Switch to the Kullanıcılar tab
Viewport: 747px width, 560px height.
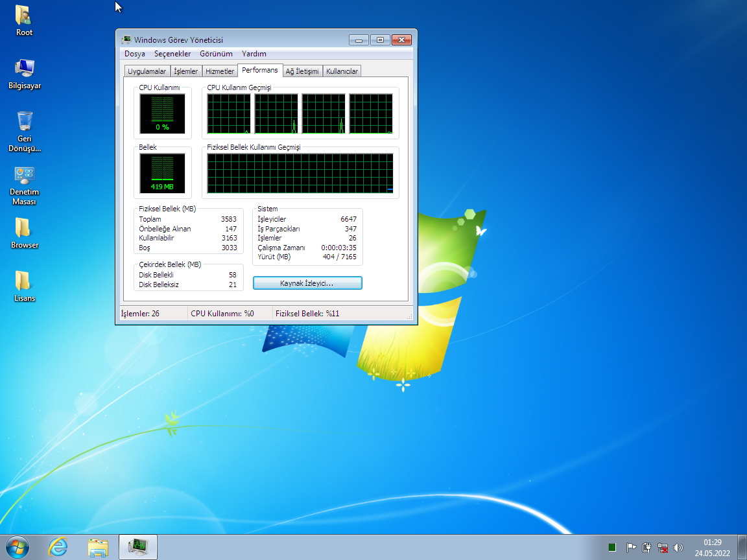click(342, 71)
